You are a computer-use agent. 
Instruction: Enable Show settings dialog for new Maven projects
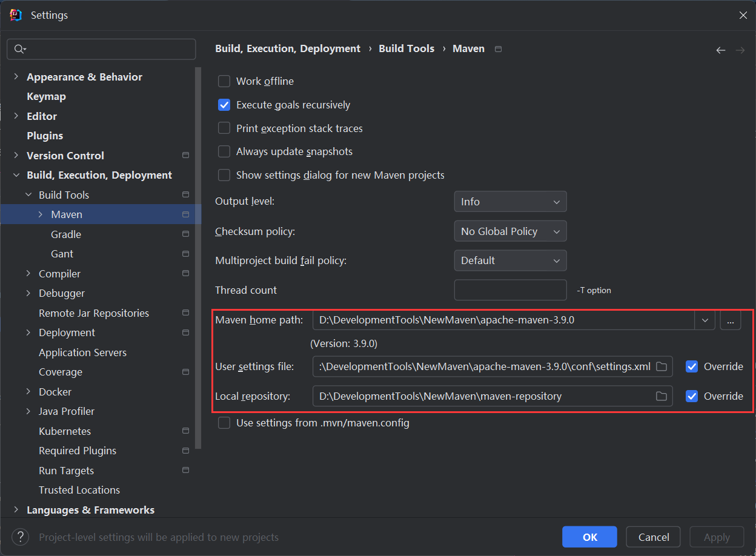point(224,175)
